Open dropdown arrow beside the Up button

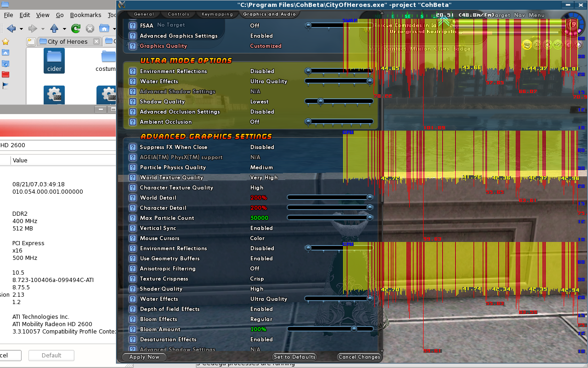click(x=63, y=29)
